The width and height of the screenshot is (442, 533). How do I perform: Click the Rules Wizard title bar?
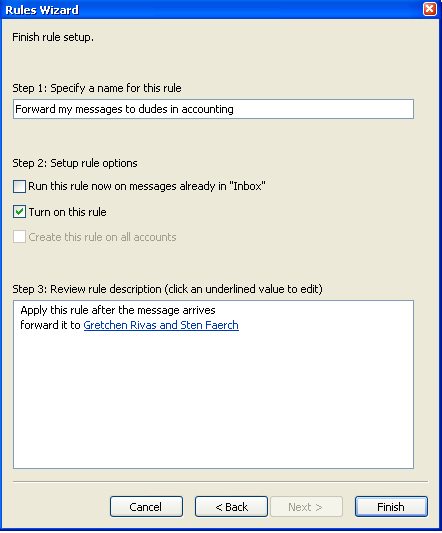pyautogui.click(x=211, y=10)
